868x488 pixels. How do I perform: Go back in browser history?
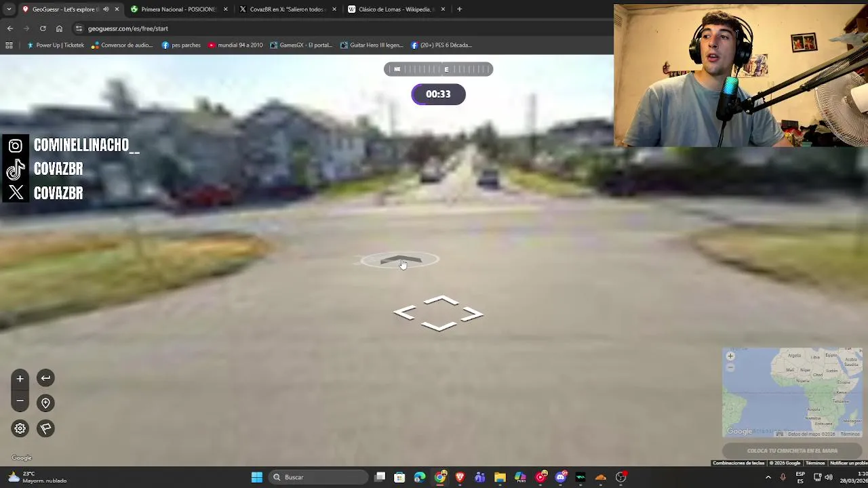[10, 28]
